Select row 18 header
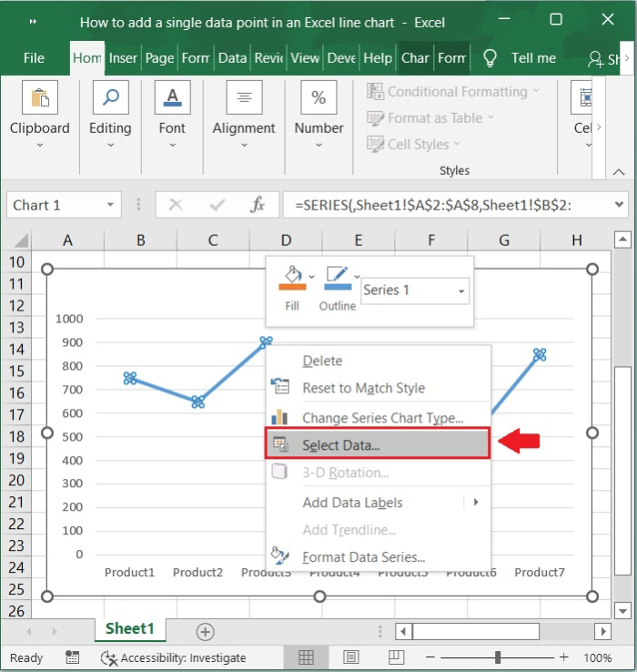637x672 pixels. (x=16, y=437)
